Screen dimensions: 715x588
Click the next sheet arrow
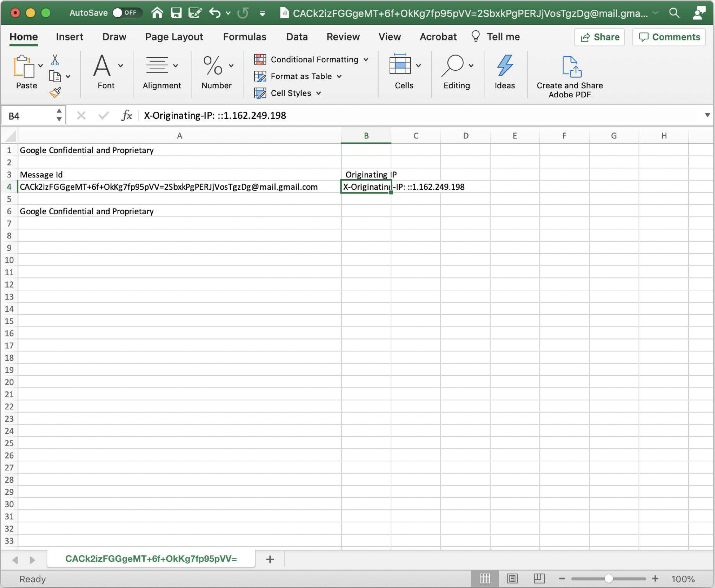(x=32, y=560)
